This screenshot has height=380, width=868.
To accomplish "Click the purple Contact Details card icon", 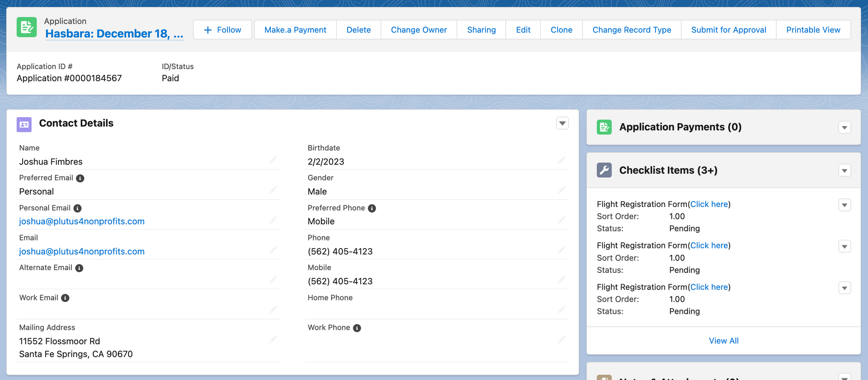I will click(x=24, y=124).
